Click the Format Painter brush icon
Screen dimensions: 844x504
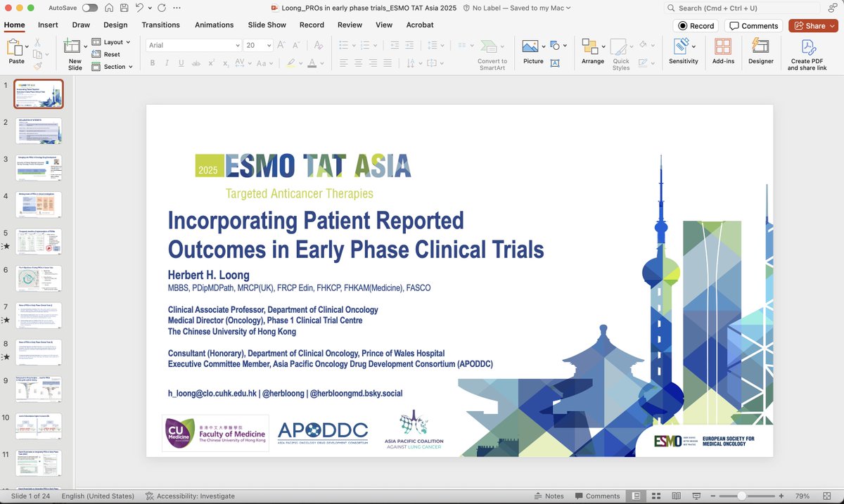37,65
